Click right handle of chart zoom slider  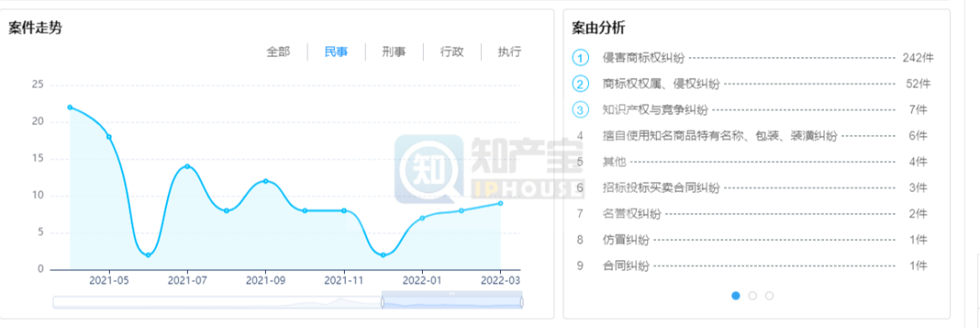point(522,303)
